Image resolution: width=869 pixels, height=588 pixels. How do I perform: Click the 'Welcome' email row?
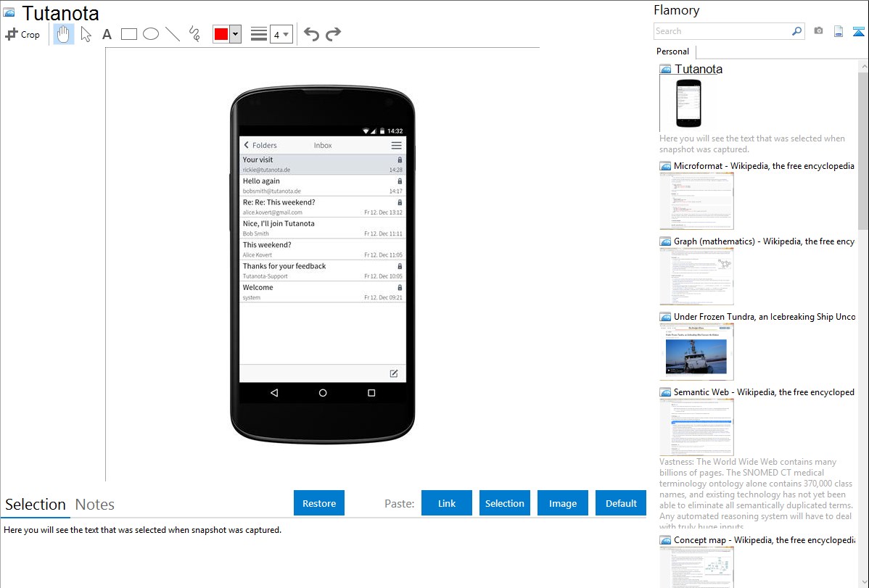click(x=323, y=292)
